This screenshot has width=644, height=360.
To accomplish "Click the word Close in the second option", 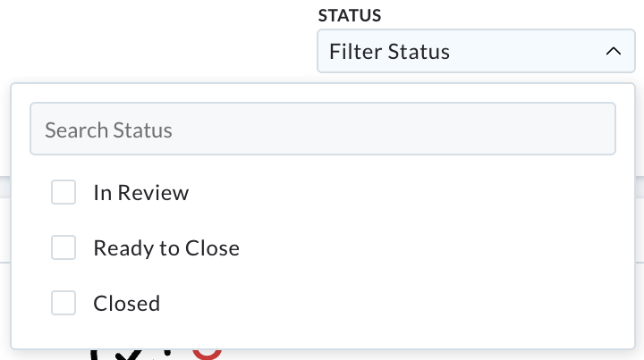I will point(212,248).
